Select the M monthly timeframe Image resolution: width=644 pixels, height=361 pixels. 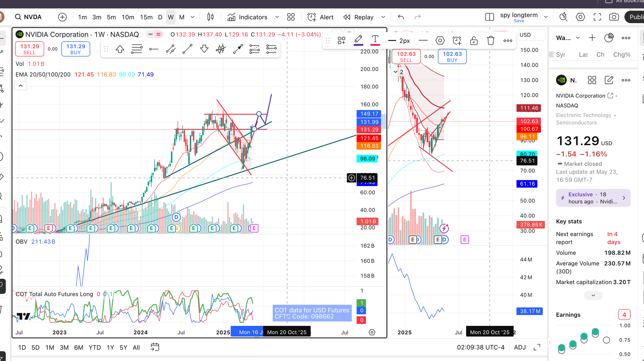(182, 17)
